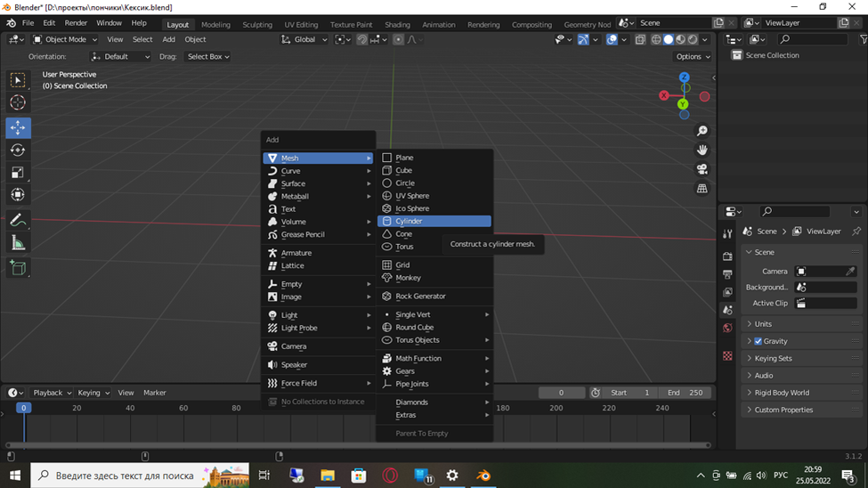The image size is (868, 488).
Task: Choose Monkey mesh item
Action: 434,278
